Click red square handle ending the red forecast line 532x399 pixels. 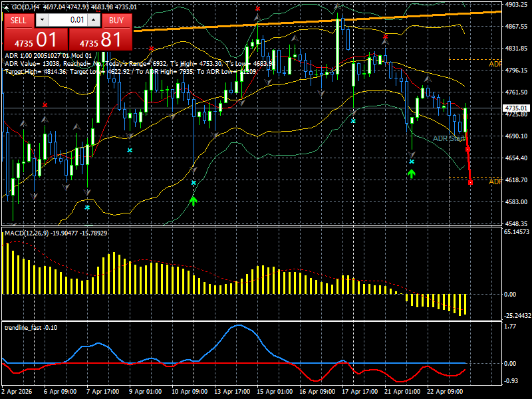[471, 182]
